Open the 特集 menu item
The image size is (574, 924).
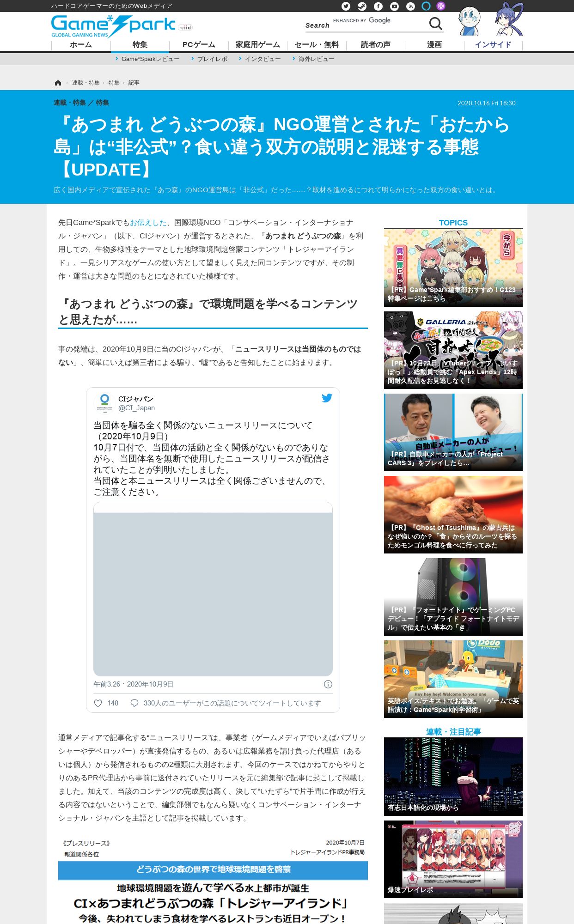(x=140, y=45)
